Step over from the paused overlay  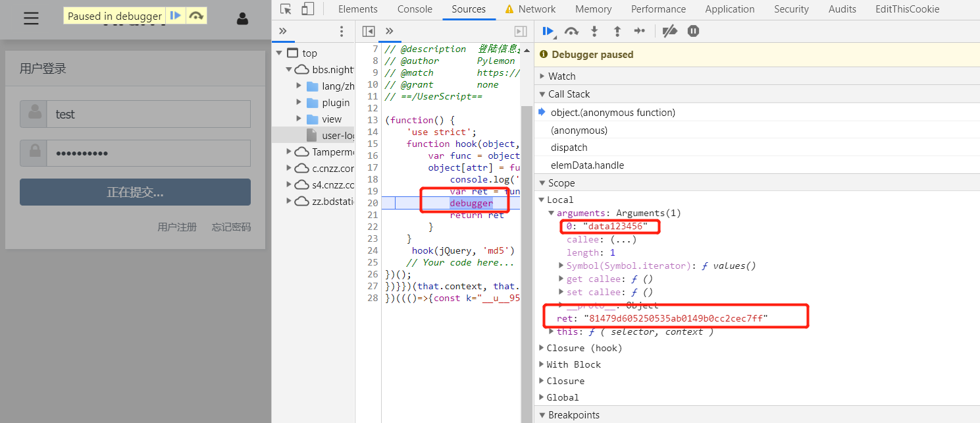[195, 16]
